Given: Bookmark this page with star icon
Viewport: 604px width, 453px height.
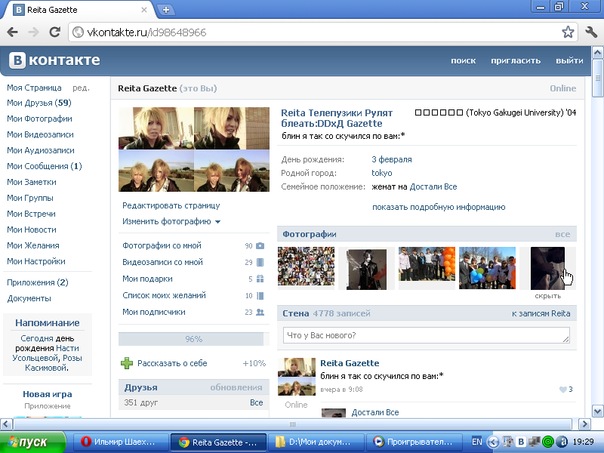Looking at the screenshot, I should [568, 32].
